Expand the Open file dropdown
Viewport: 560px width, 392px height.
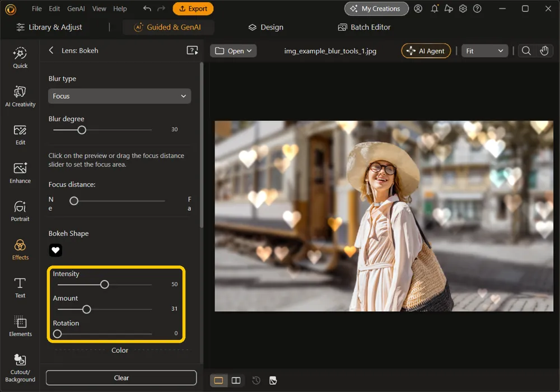pyautogui.click(x=233, y=51)
